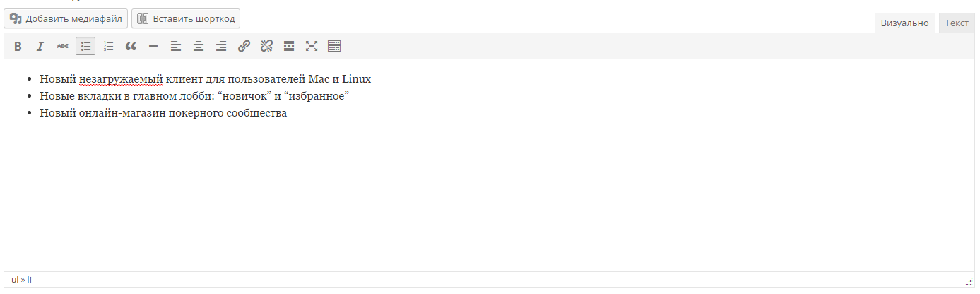Click the Добавить медиафайл button
Image resolution: width=980 pixels, height=294 pixels.
[x=66, y=18]
